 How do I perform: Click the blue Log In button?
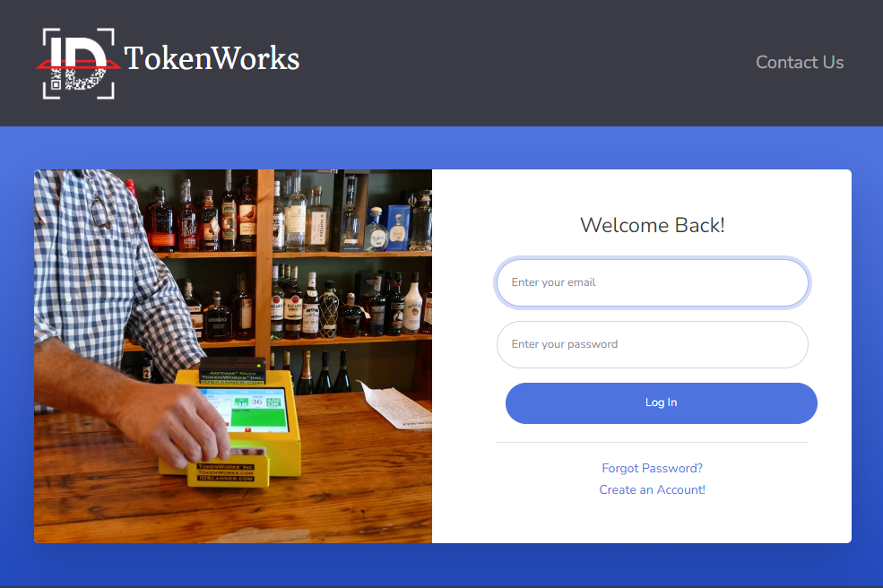[x=661, y=402]
